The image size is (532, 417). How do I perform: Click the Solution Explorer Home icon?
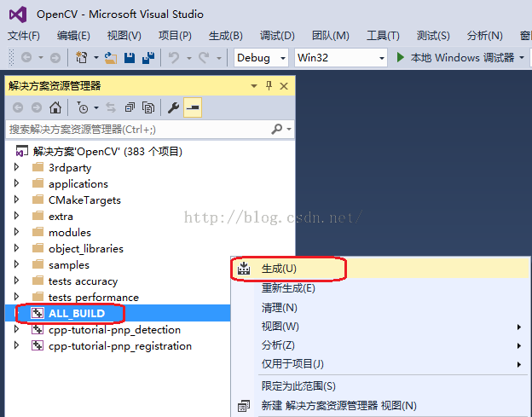click(x=55, y=107)
